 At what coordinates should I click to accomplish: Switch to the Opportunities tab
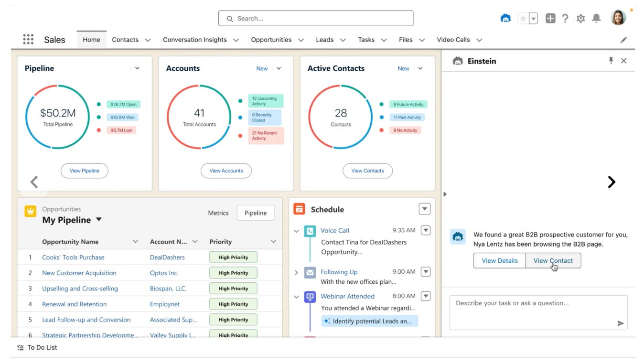271,40
